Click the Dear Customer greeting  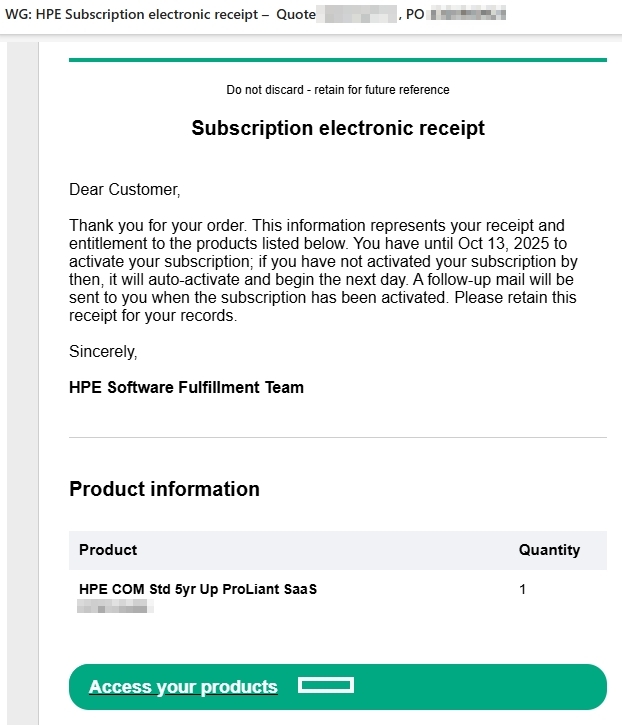(x=124, y=189)
